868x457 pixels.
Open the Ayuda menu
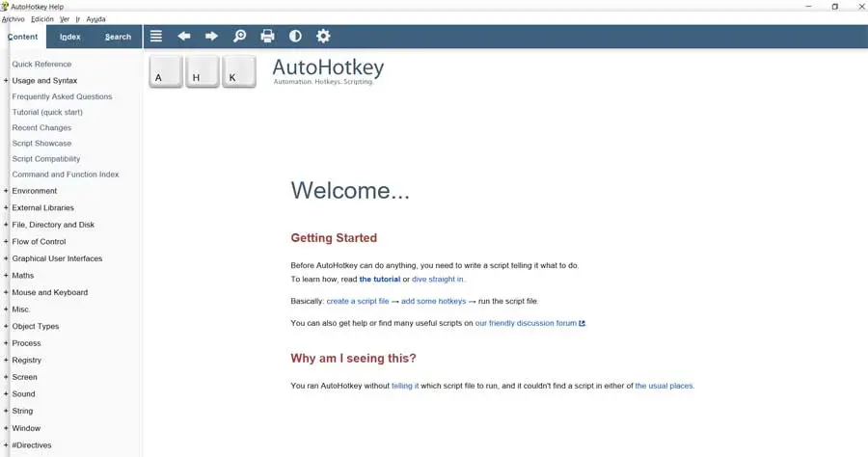(x=95, y=19)
